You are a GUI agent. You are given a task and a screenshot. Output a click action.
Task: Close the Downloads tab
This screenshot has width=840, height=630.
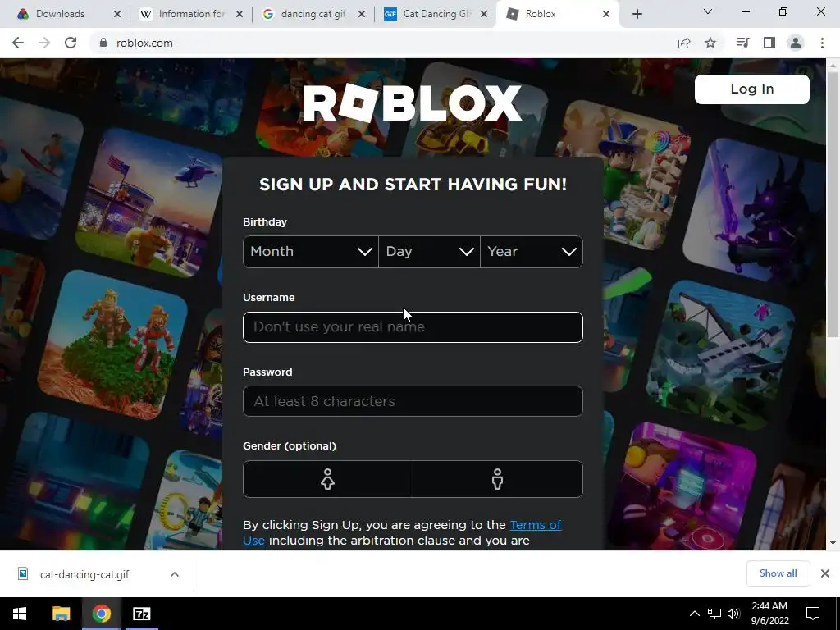pos(117,14)
